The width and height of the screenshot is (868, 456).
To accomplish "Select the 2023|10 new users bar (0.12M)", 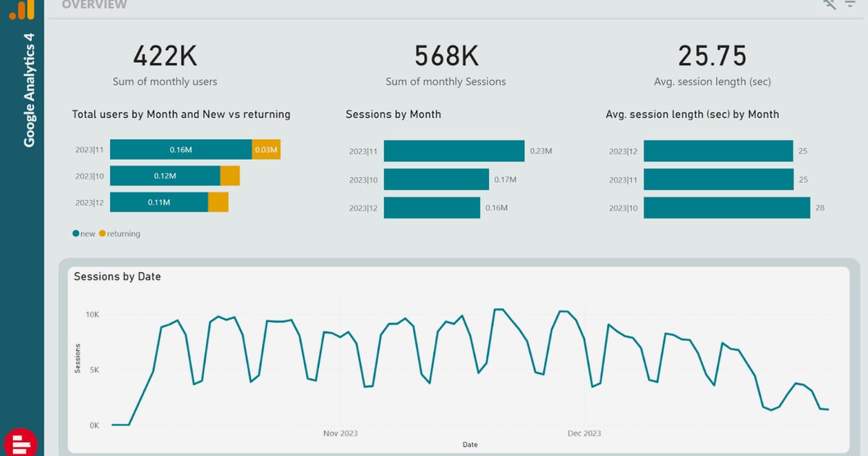I will point(165,176).
